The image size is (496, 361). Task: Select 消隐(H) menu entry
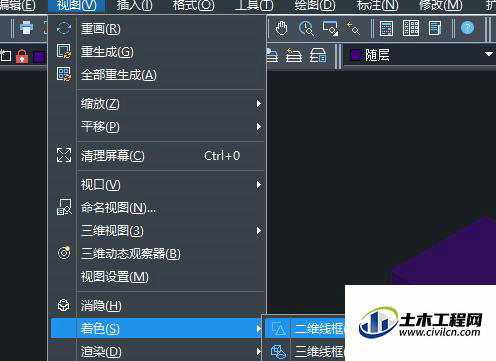click(157, 306)
